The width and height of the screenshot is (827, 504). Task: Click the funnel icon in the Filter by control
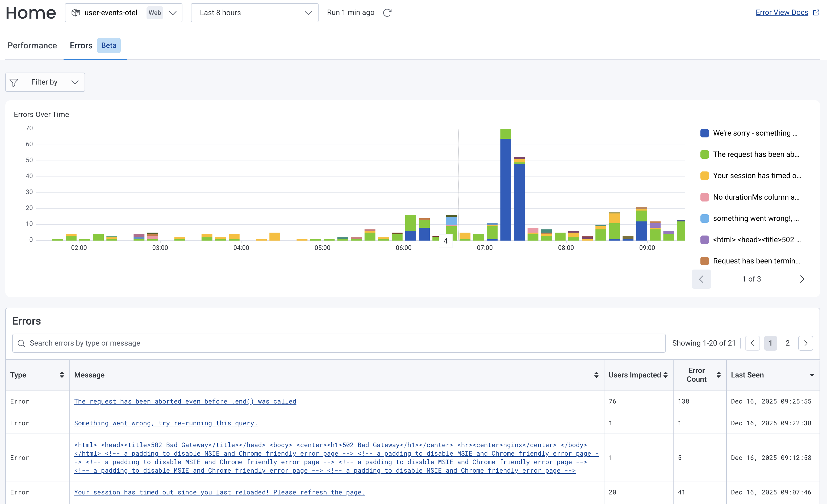[x=14, y=82]
